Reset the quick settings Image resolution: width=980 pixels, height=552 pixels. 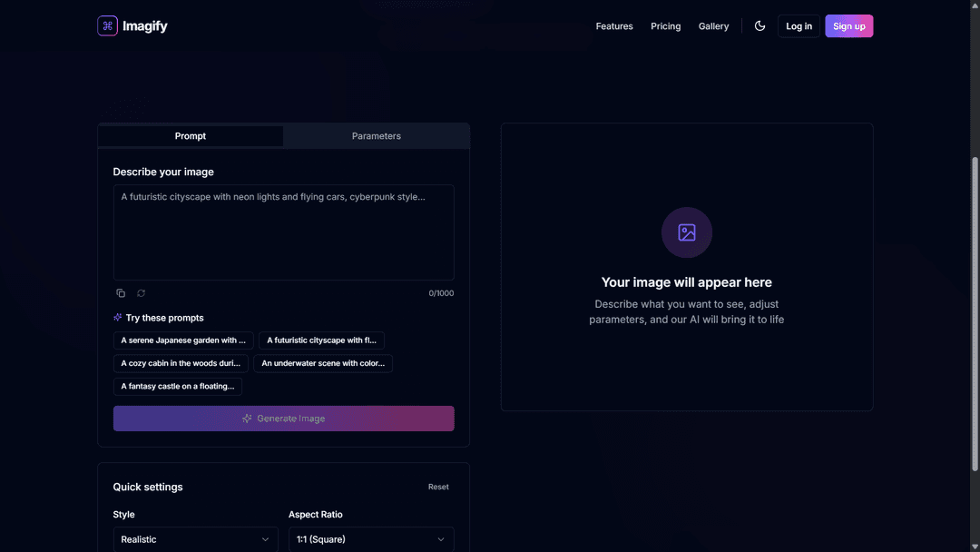[438, 487]
